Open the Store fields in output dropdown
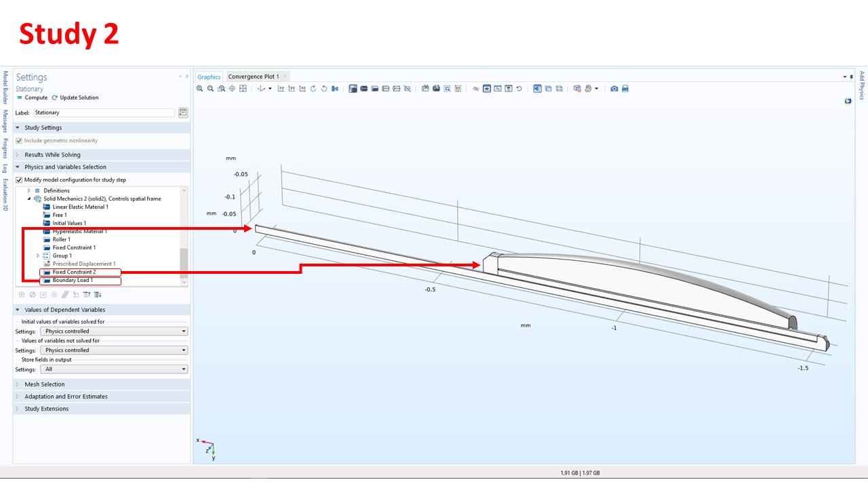The height and width of the screenshot is (488, 868). click(x=113, y=369)
